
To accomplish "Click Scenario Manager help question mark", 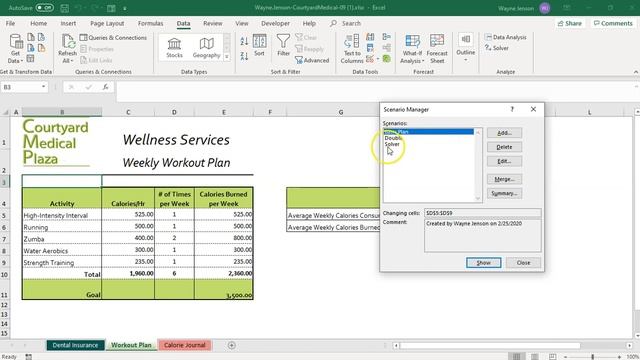I will tap(512, 109).
